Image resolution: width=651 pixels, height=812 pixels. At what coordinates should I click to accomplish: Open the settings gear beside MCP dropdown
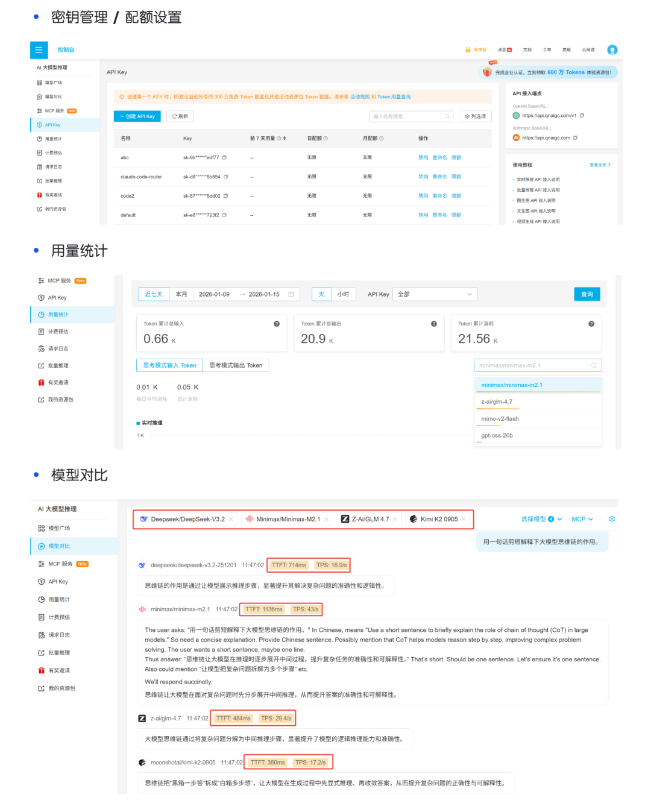tap(612, 519)
